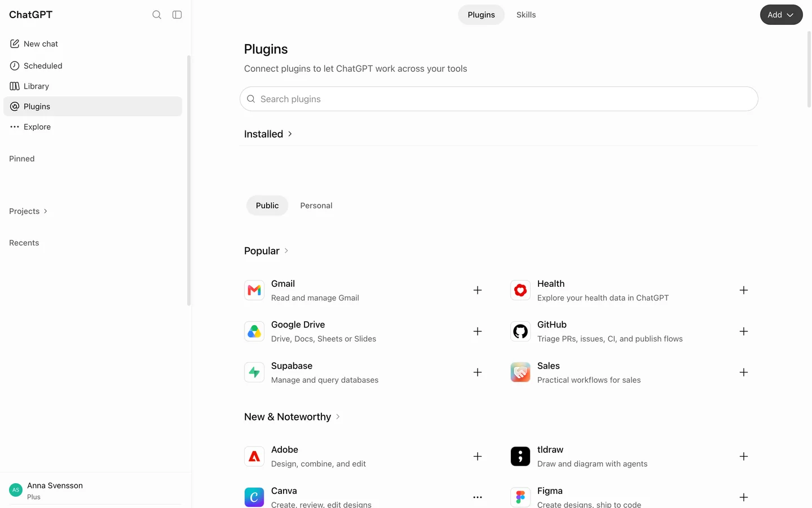Click the Canva plugin name text

(x=284, y=491)
